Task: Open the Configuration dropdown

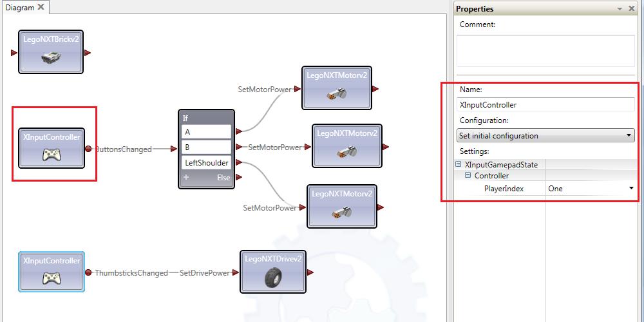Action: point(545,135)
